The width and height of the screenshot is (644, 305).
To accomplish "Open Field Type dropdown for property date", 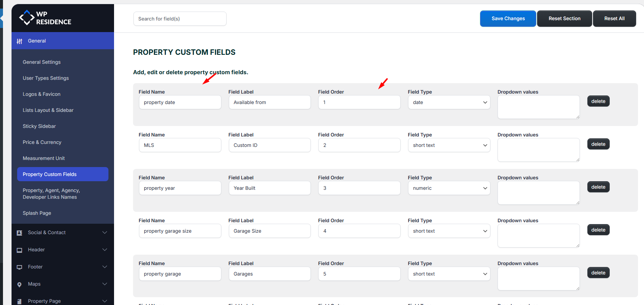I will click(449, 103).
